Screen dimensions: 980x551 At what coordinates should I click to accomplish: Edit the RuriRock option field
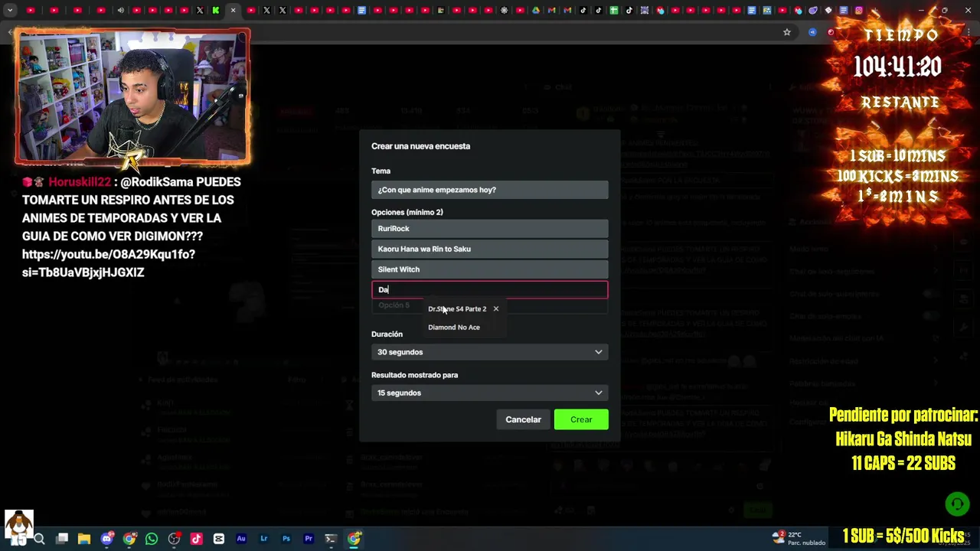[x=490, y=229]
